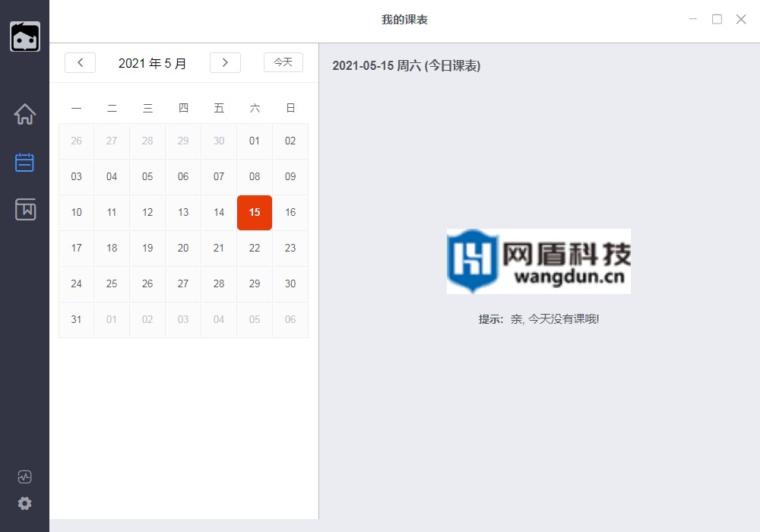The image size is (760, 532).
Task: Open the bookmark panel icon in the sidebar
Action: (25, 210)
